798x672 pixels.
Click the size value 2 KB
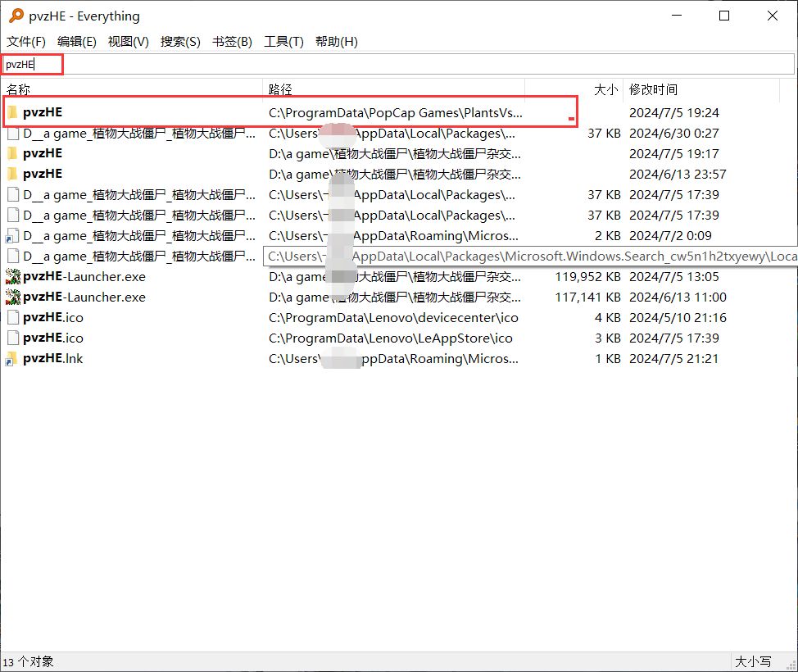(608, 236)
